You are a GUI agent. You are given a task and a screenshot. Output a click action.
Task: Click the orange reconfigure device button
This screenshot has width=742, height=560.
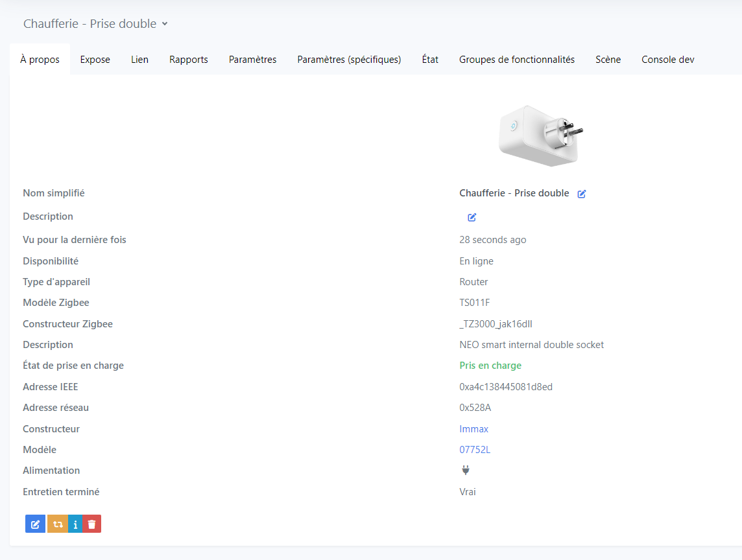(x=58, y=524)
